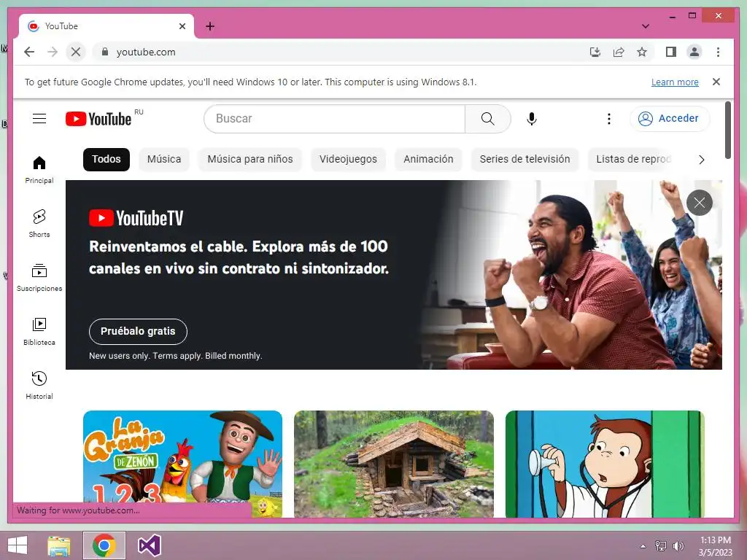Viewport: 747px width, 560px height.
Task: Share this page from the address bar
Action: [x=619, y=52]
